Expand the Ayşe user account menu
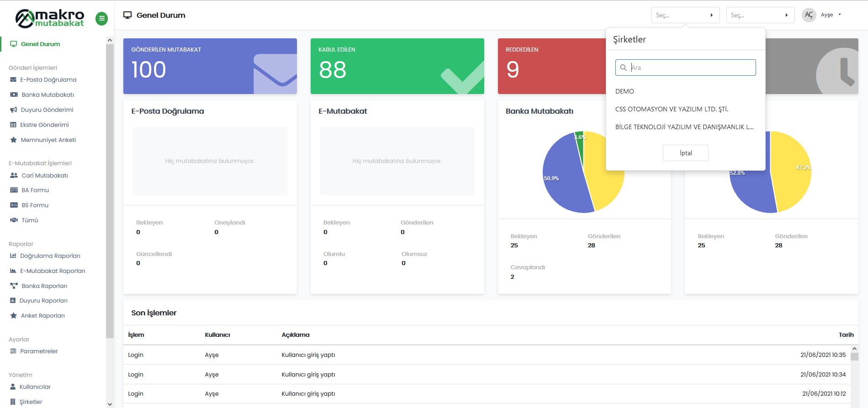The width and height of the screenshot is (868, 408). click(830, 15)
